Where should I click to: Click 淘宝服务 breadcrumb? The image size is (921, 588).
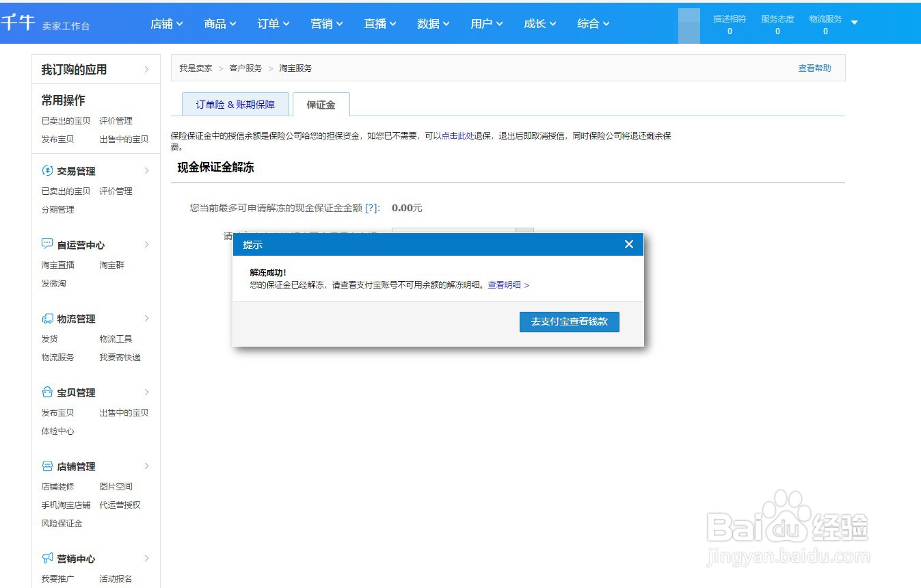[x=295, y=68]
